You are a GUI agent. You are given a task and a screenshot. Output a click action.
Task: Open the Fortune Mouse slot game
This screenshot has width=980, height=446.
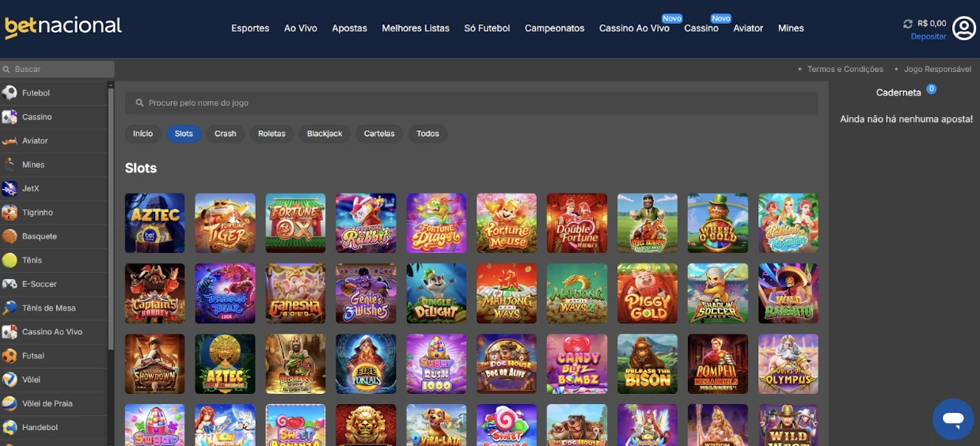[x=507, y=223]
